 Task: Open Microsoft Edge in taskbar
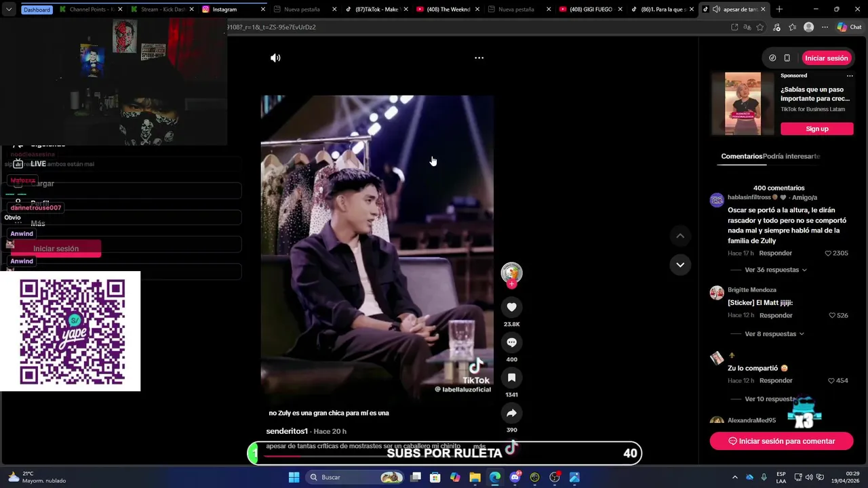click(495, 477)
